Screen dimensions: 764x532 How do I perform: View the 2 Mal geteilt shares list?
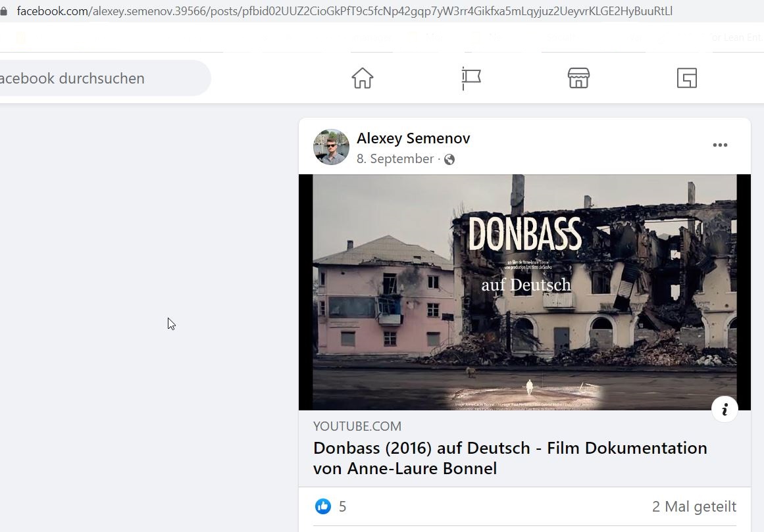[694, 507]
